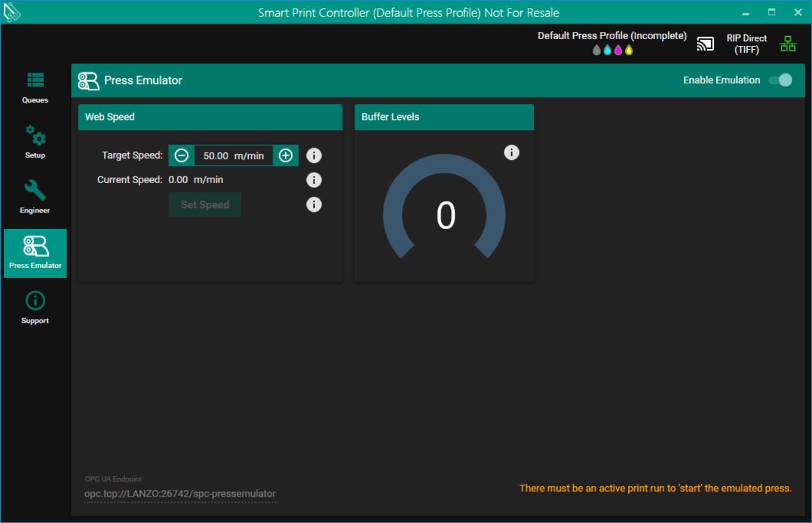
Task: Select Press Emulator in the sidebar
Action: click(x=35, y=253)
